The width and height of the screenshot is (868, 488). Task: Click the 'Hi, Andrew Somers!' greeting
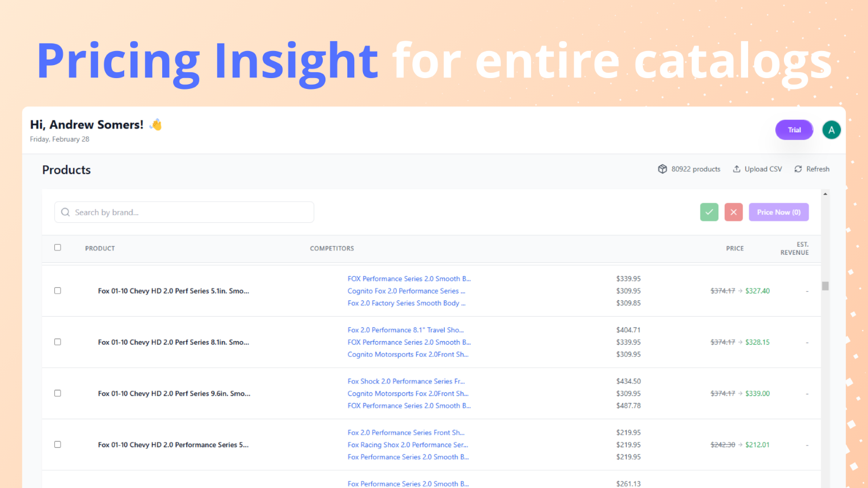point(87,125)
